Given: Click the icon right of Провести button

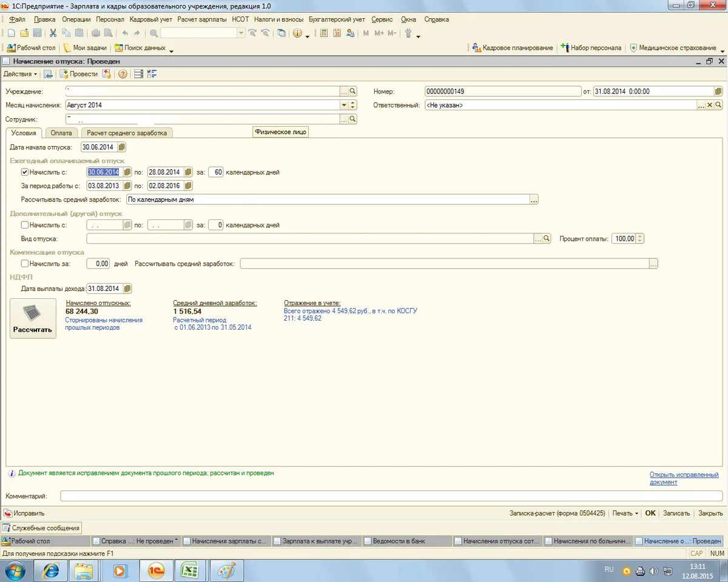Looking at the screenshot, I should tap(107, 74).
